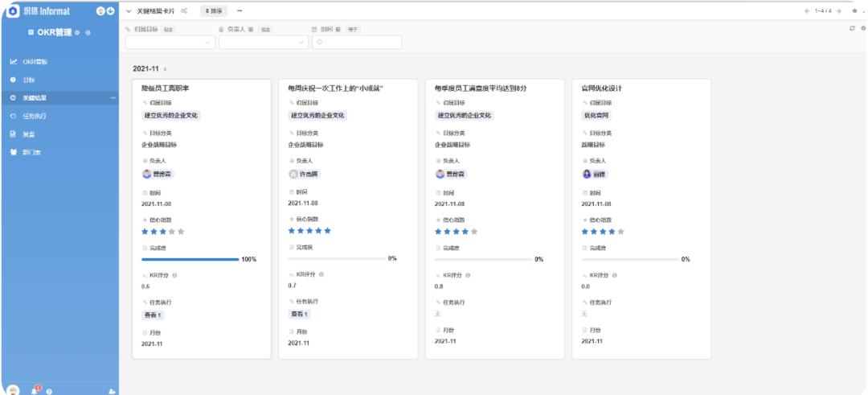Click KR score 0.8 on the 满意度 card

439,286
